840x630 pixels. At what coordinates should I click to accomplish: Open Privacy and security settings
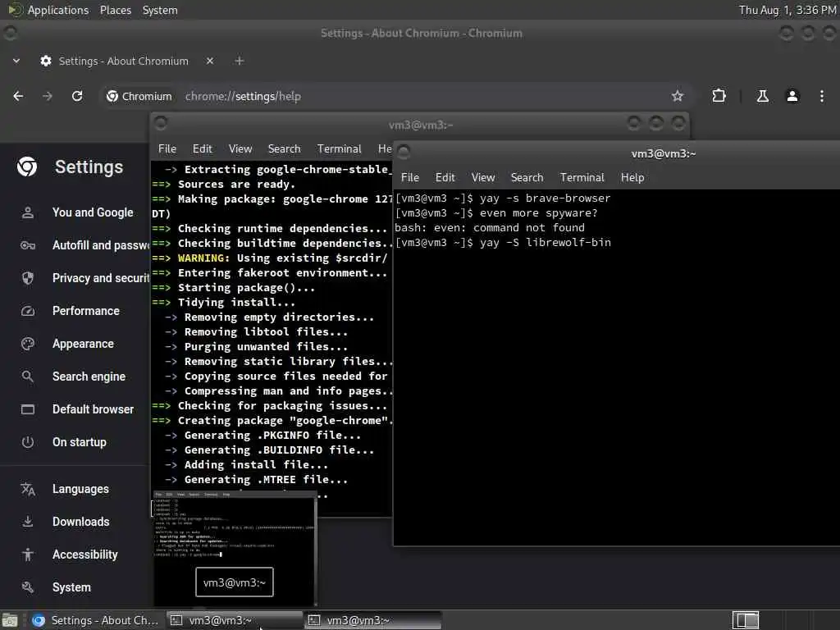(101, 278)
